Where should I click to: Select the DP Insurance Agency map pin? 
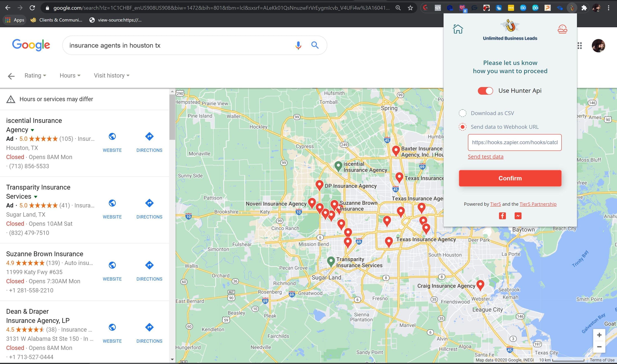coord(319,185)
